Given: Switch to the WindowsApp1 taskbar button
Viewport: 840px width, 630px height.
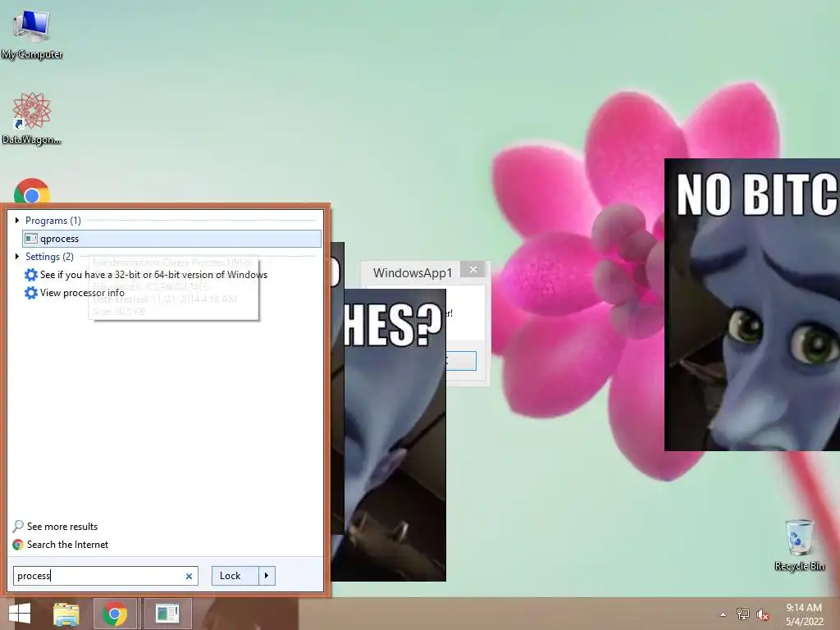Looking at the screenshot, I should point(167,614).
